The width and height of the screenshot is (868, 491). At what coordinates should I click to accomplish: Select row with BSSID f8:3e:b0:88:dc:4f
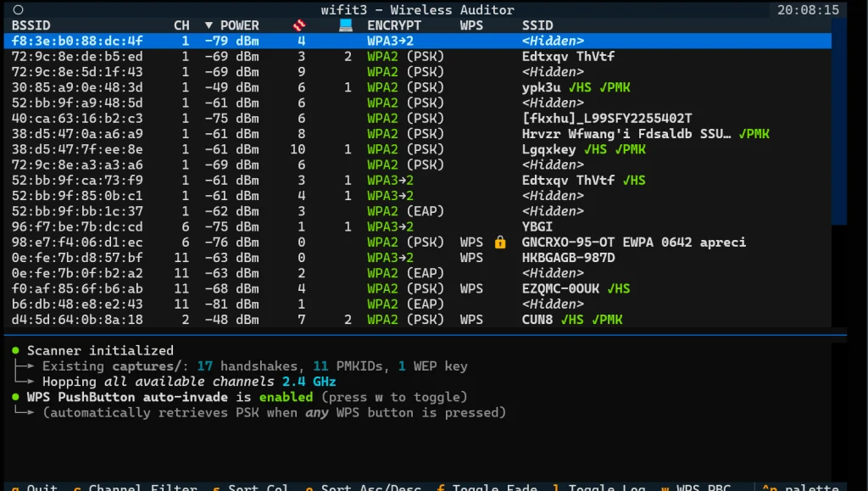coord(417,41)
